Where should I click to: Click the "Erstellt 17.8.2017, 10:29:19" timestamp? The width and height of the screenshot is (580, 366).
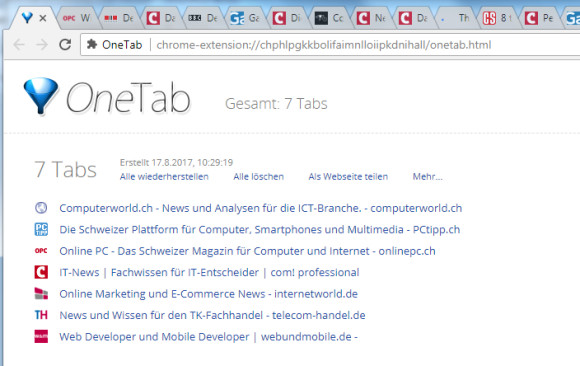click(x=176, y=162)
